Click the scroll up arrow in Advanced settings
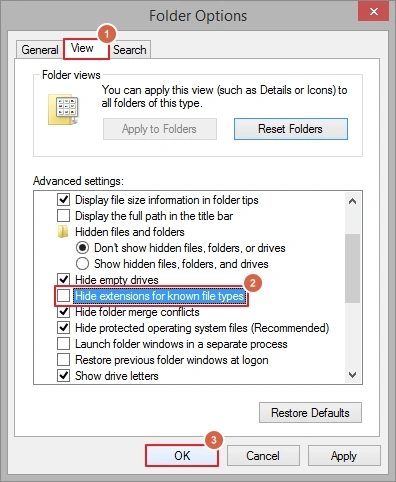Image resolution: width=396 pixels, height=482 pixels. point(352,201)
